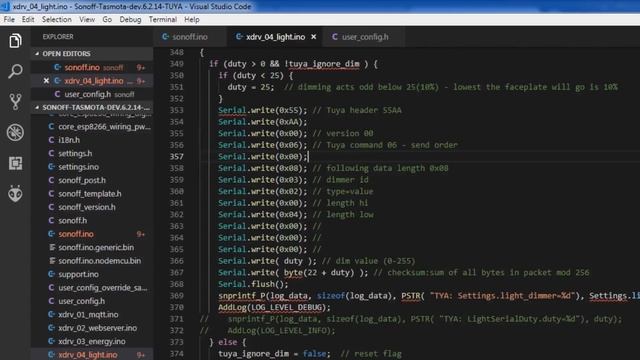Viewport: 640px width, 360px height.
Task: Click the 'dimmer id' comment on line 359
Action: (340, 180)
